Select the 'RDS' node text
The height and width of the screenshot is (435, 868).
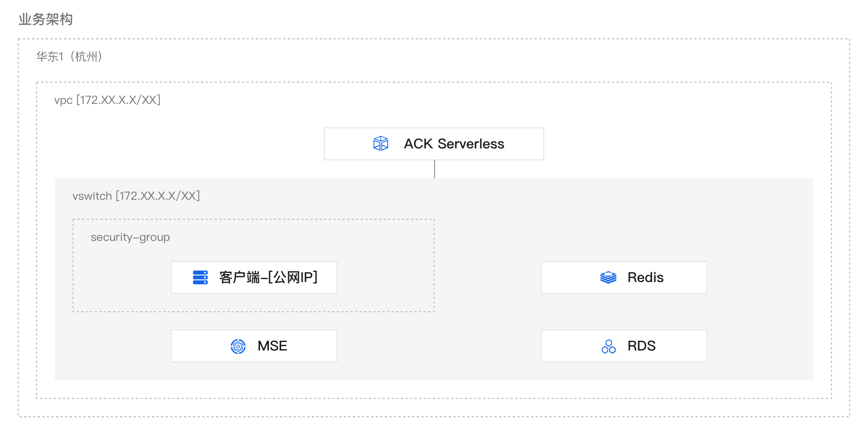click(641, 346)
